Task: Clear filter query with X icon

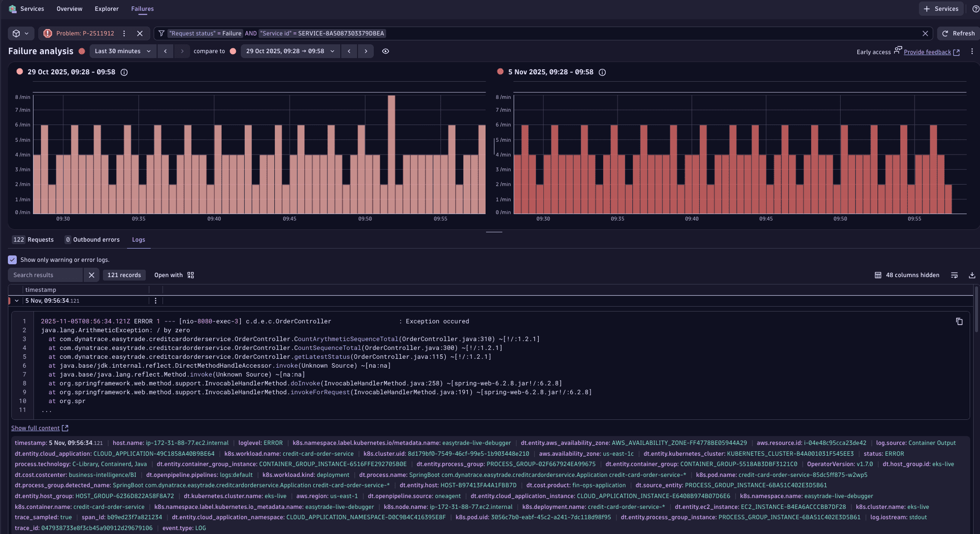Action: point(925,33)
